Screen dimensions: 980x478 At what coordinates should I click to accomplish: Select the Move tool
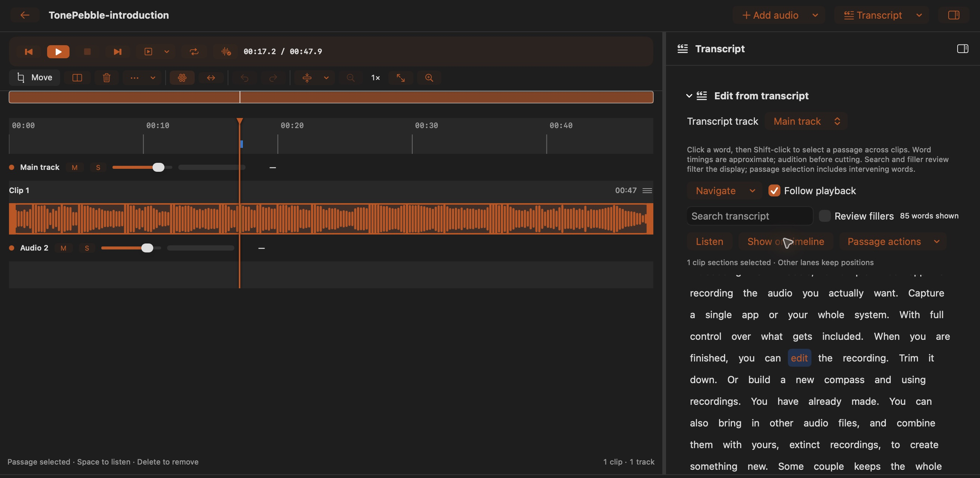click(35, 78)
